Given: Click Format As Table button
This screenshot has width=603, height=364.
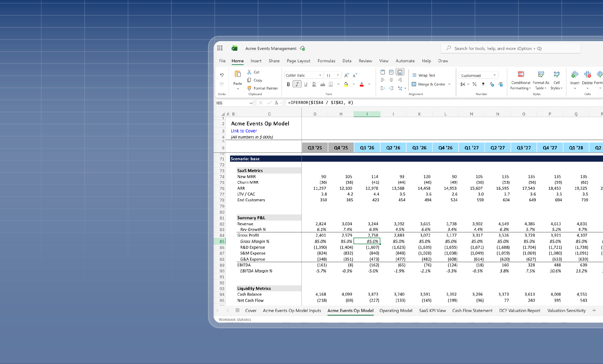Looking at the screenshot, I should [x=541, y=80].
